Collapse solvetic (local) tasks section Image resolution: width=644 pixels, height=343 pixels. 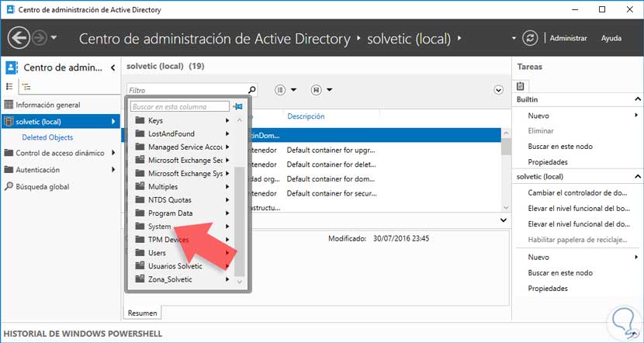pyautogui.click(x=638, y=177)
